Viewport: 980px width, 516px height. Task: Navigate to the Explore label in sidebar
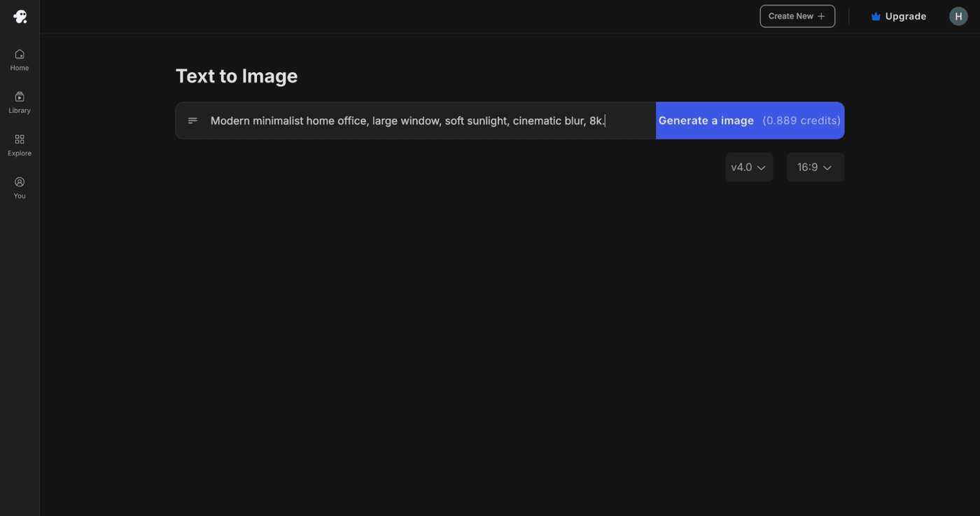pos(20,153)
